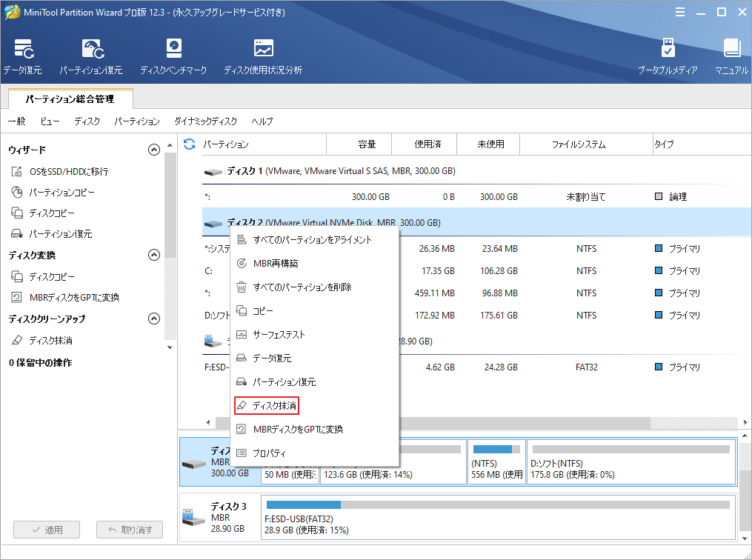Sort by ファイルシステム column header
Image resolution: width=752 pixels, height=560 pixels.
(x=586, y=144)
